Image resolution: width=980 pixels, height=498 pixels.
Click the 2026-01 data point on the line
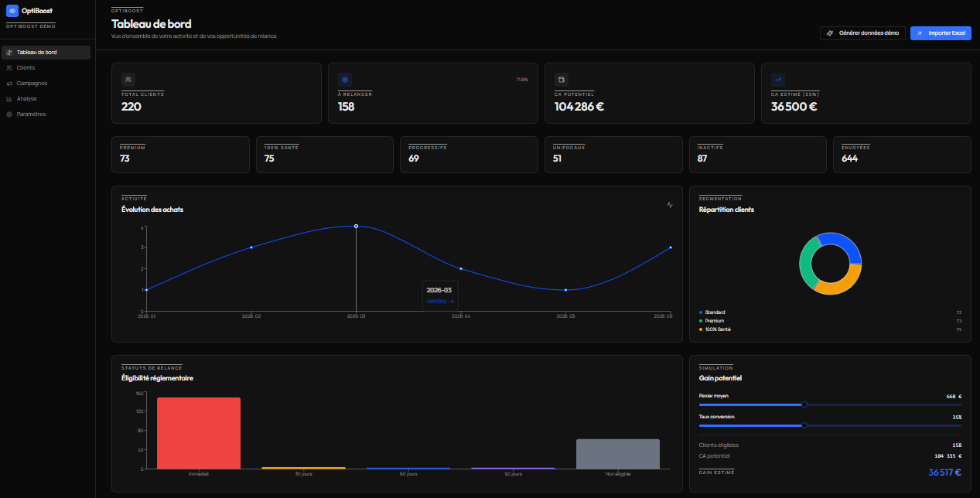tap(146, 290)
